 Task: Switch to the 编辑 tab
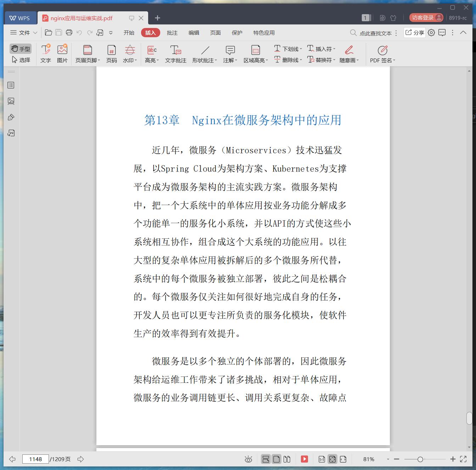pyautogui.click(x=194, y=33)
